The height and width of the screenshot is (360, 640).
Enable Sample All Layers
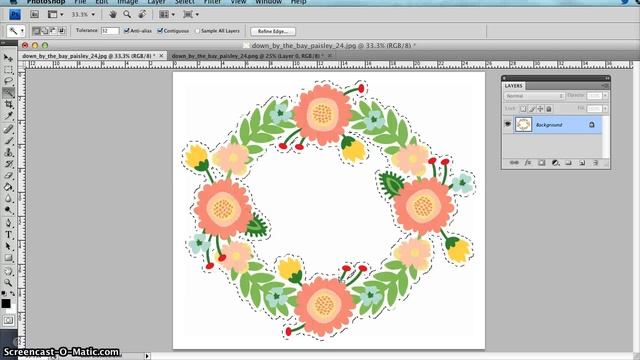[x=198, y=31]
